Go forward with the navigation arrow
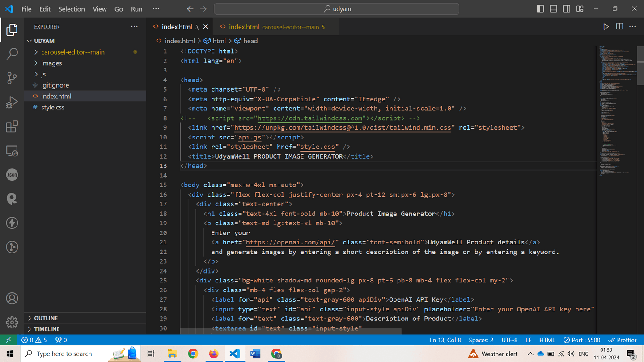Viewport: 644px width, 362px height. click(x=203, y=9)
